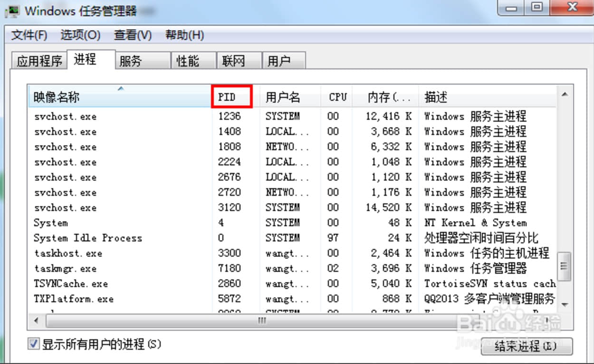This screenshot has height=364, width=594.
Task: Open the 文件(F) menu
Action: click(29, 35)
